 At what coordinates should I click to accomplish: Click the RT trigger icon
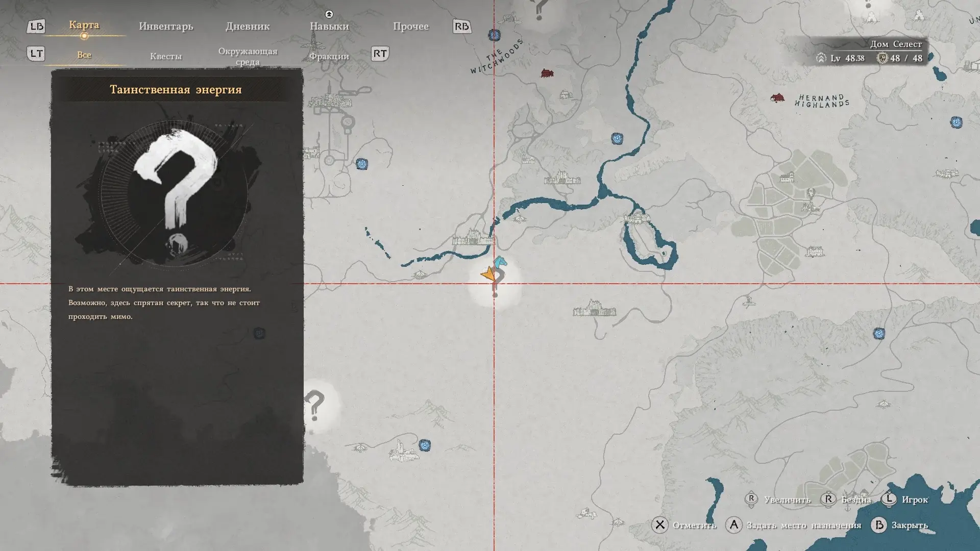pos(380,54)
